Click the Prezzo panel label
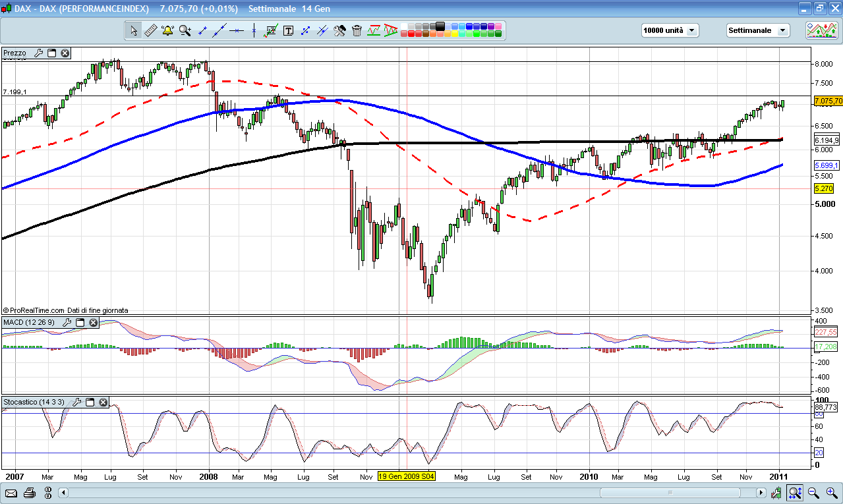The height and width of the screenshot is (504, 843). (x=15, y=53)
